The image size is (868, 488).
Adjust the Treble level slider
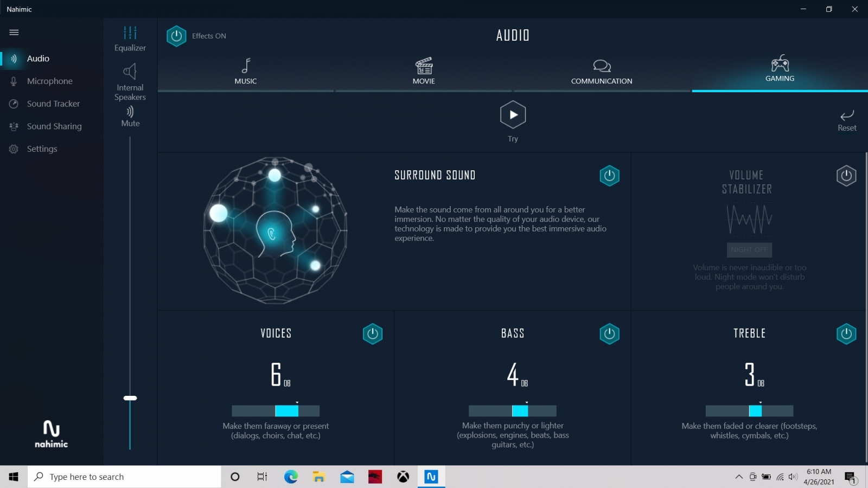749,410
